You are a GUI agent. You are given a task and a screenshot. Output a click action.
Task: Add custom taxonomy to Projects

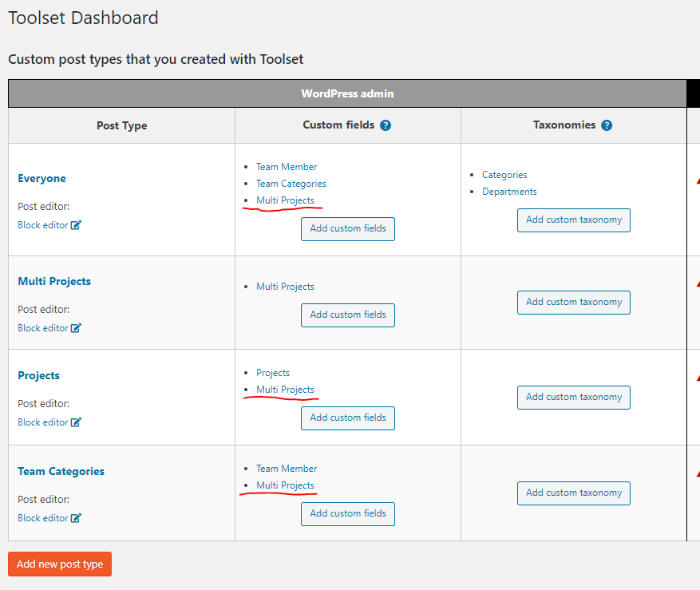coord(574,398)
